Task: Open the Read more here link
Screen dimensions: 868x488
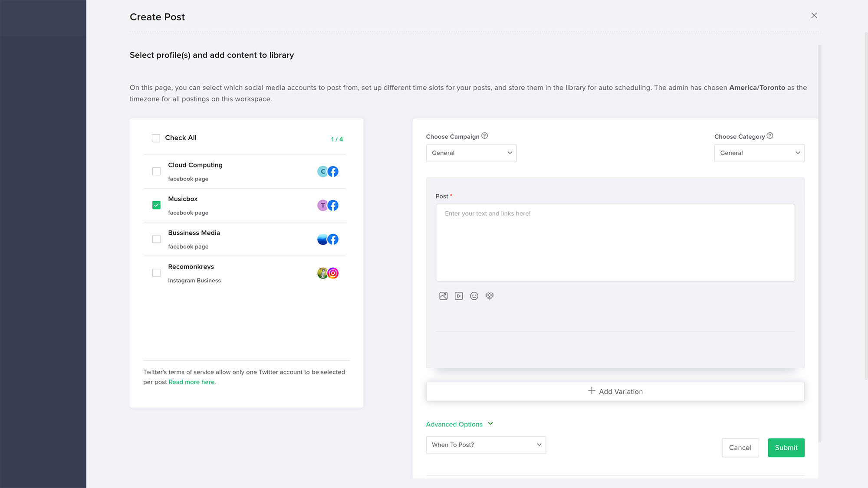Action: point(191,382)
